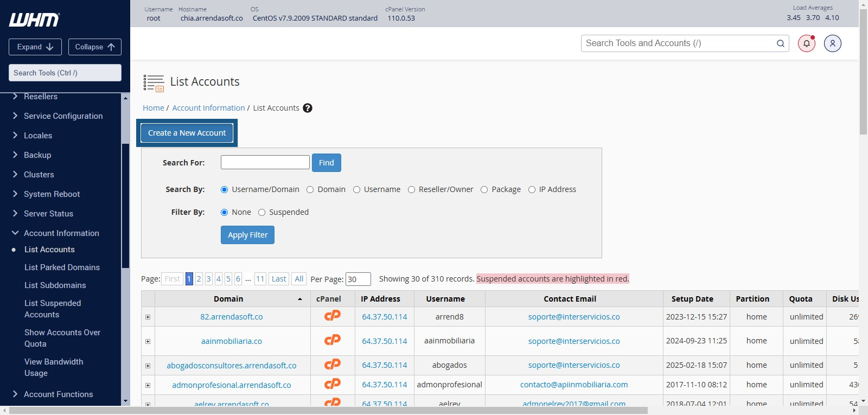This screenshot has height=415, width=868.
Task: Focus Search Tools and Accounts field
Action: 685,43
